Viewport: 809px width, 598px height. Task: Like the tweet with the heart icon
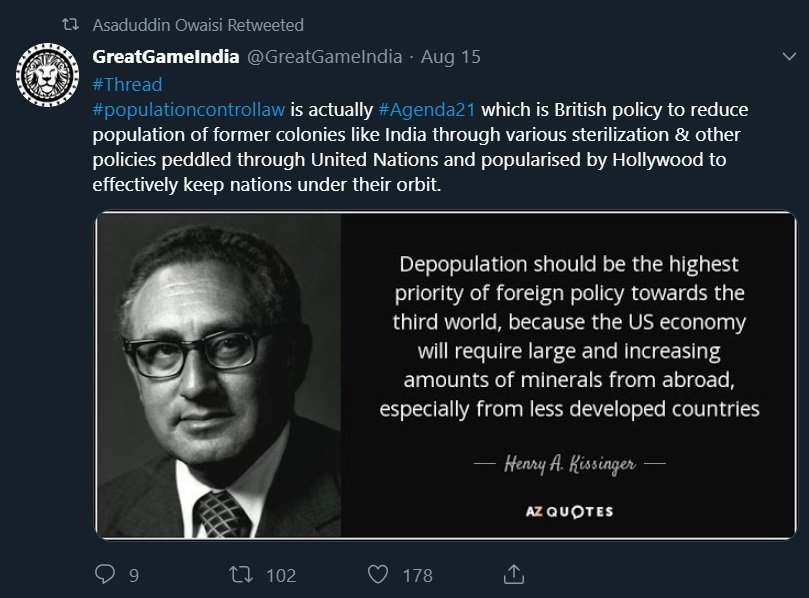click(377, 574)
